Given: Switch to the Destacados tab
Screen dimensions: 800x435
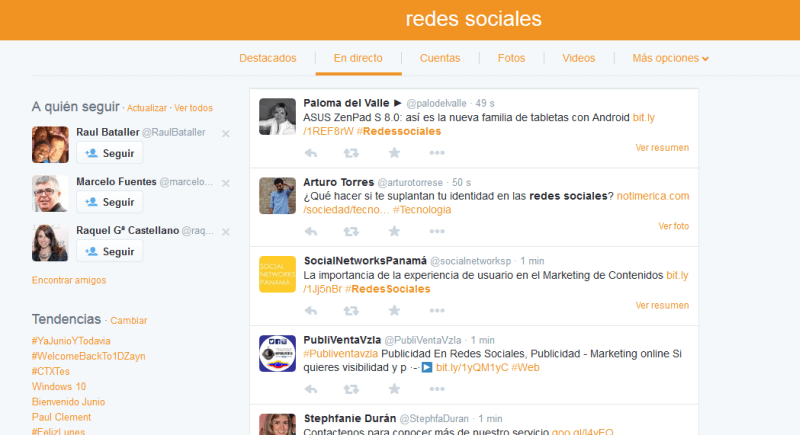Looking at the screenshot, I should click(268, 58).
